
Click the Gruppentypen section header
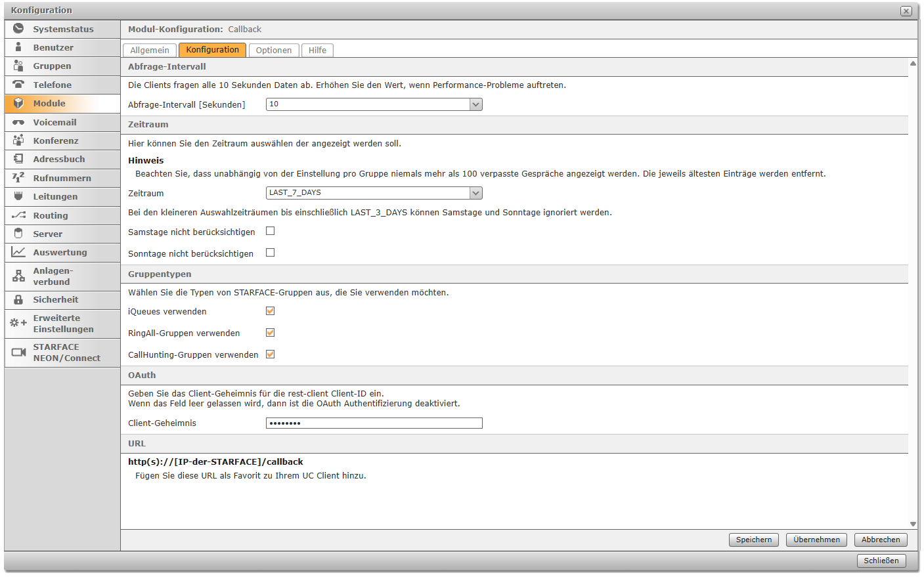[x=514, y=274]
